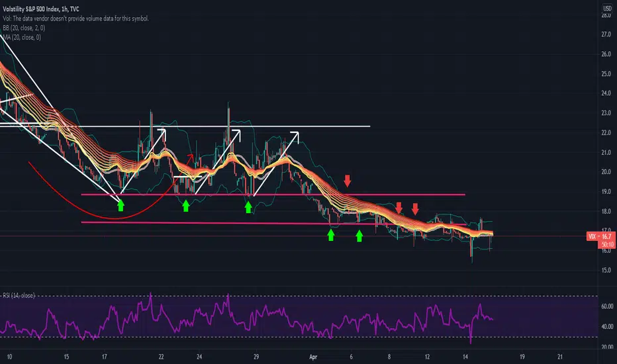Select the lower pink horizontal support line
The height and width of the screenshot is (364, 617).
pos(273,224)
